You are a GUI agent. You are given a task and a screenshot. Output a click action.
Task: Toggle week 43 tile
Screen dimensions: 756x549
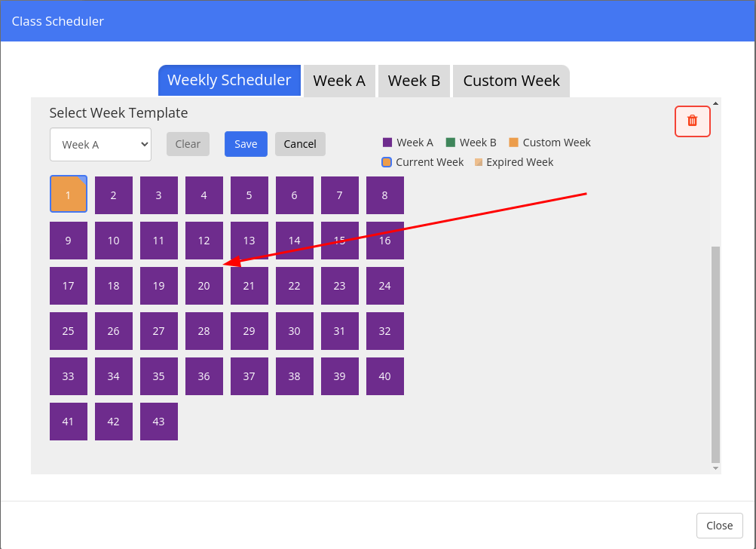tap(158, 421)
